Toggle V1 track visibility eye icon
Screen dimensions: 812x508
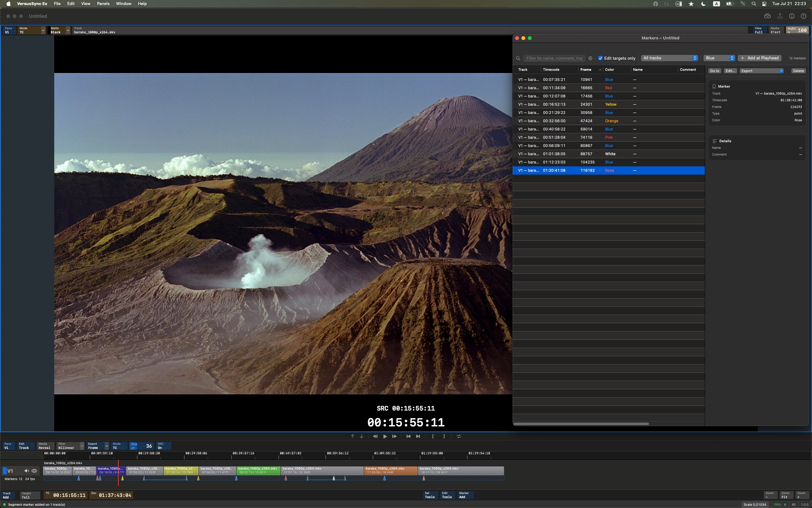pyautogui.click(x=34, y=471)
